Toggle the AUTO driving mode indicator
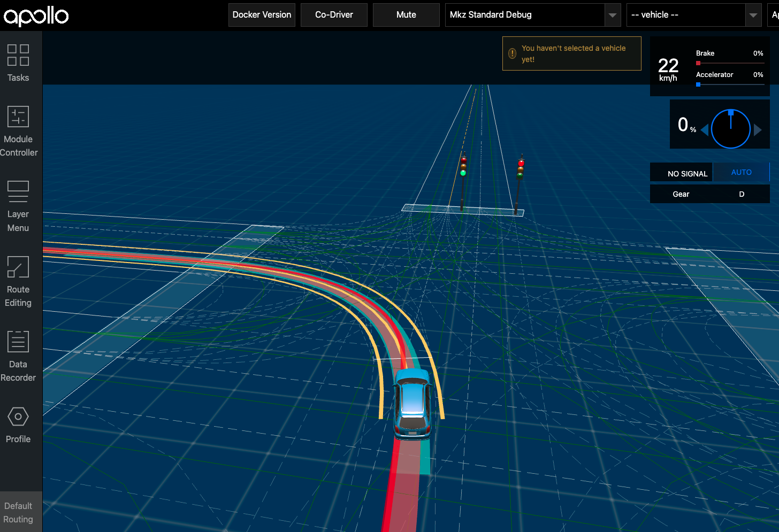 tap(741, 172)
